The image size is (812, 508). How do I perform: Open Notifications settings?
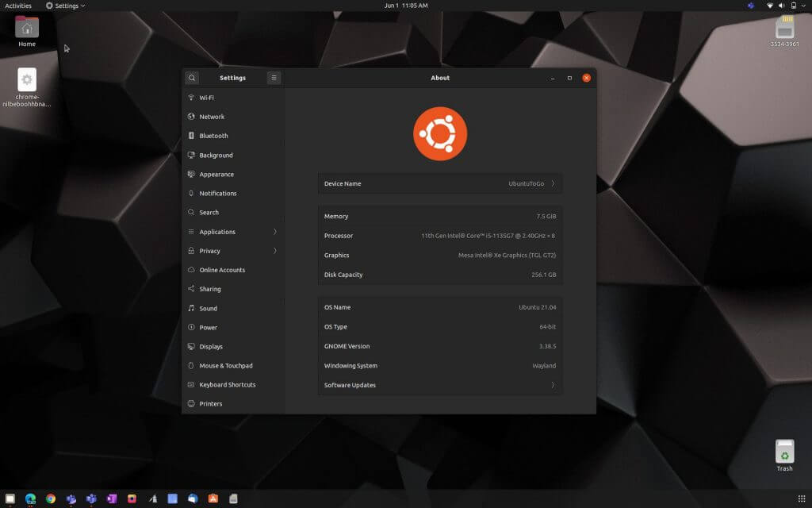coord(216,193)
